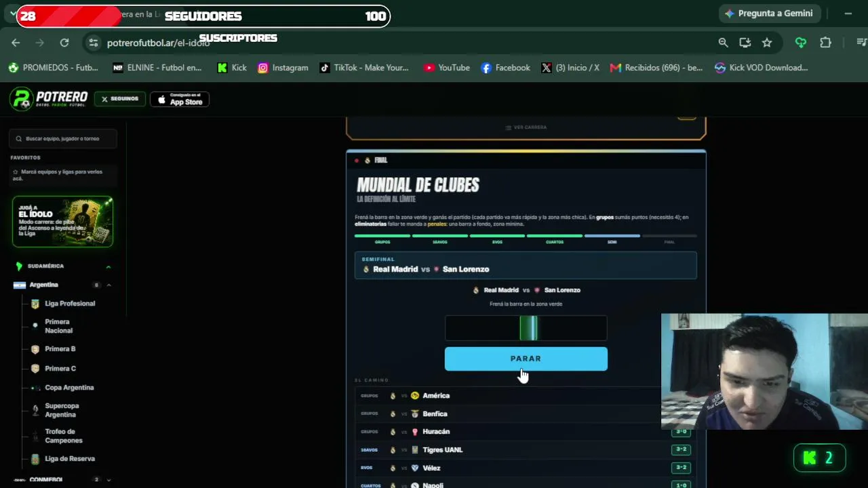
Task: Open the media control icon in toolbar
Action: click(861, 43)
